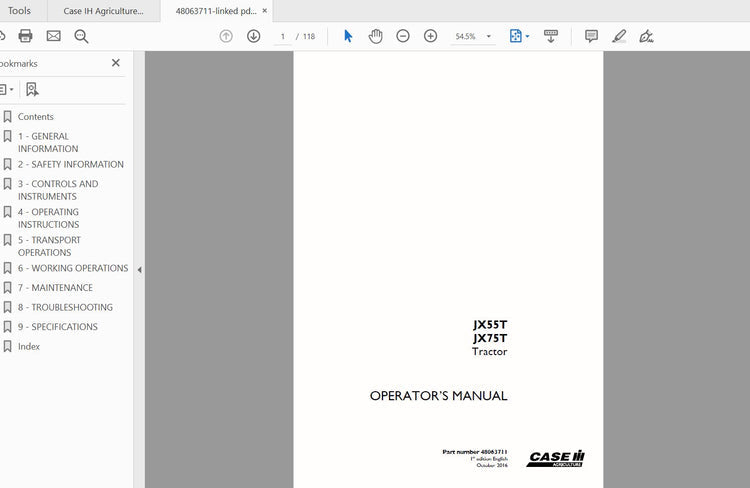Open 9 - SPECIFICATIONS bookmark
Screen dimensions: 750x488
[57, 327]
